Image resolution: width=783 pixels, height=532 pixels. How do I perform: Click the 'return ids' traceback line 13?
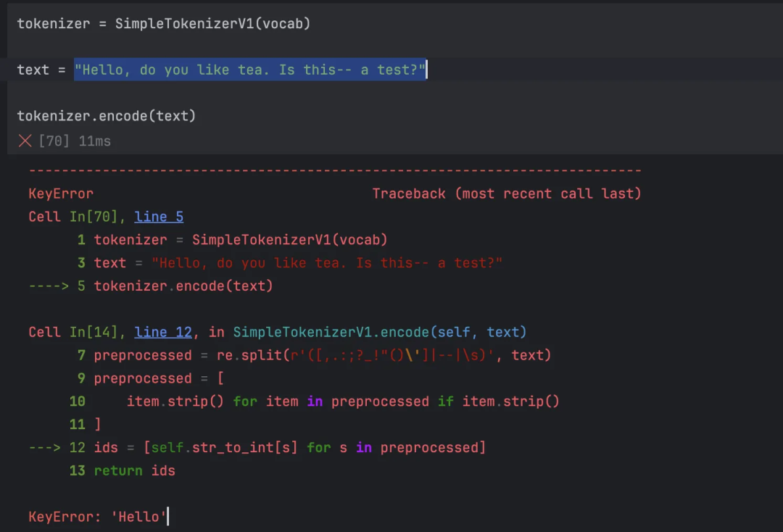(x=123, y=470)
